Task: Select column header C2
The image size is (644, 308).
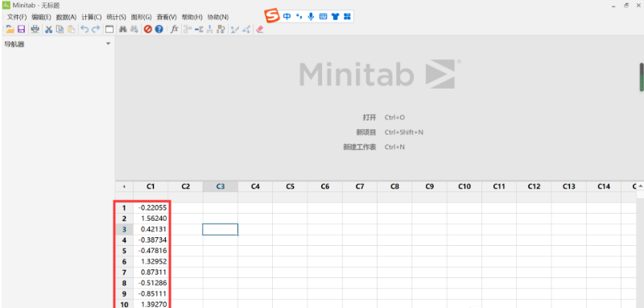Action: click(x=186, y=186)
